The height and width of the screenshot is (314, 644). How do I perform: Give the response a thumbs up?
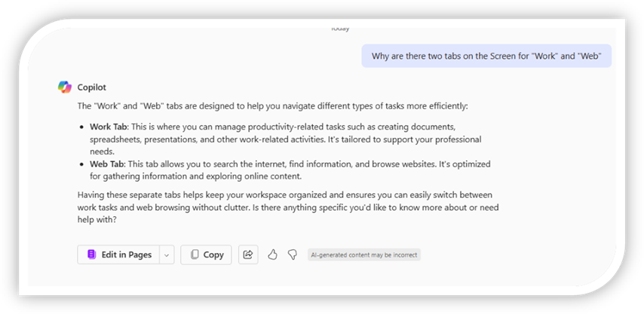pyautogui.click(x=272, y=255)
